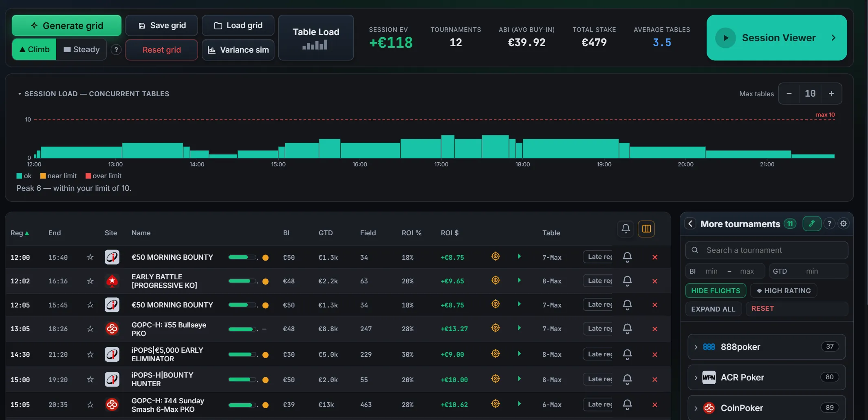Open Late reg dropdown for GOPC-H Bullseye PKO
The height and width of the screenshot is (420, 868).
click(x=597, y=329)
